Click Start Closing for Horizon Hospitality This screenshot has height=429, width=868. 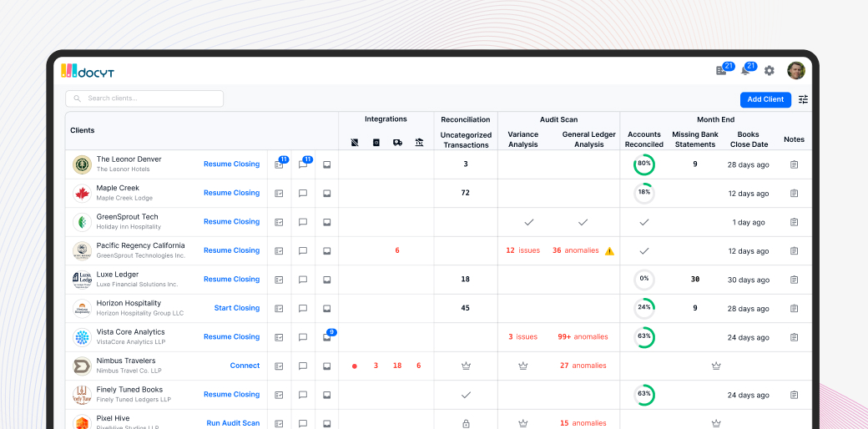click(236, 308)
